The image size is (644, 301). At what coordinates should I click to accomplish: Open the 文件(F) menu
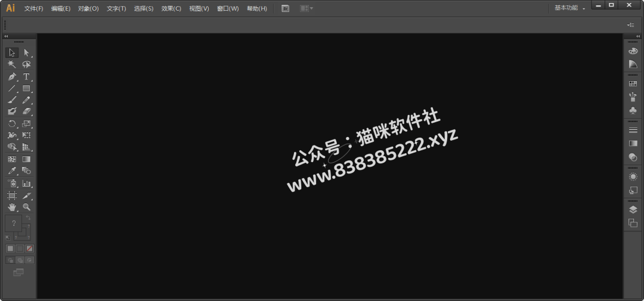tap(33, 8)
